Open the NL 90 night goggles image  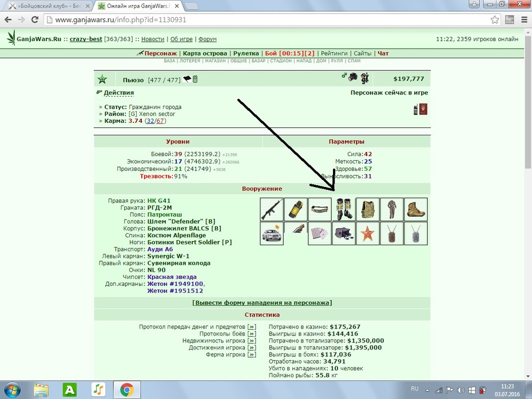[x=344, y=234]
